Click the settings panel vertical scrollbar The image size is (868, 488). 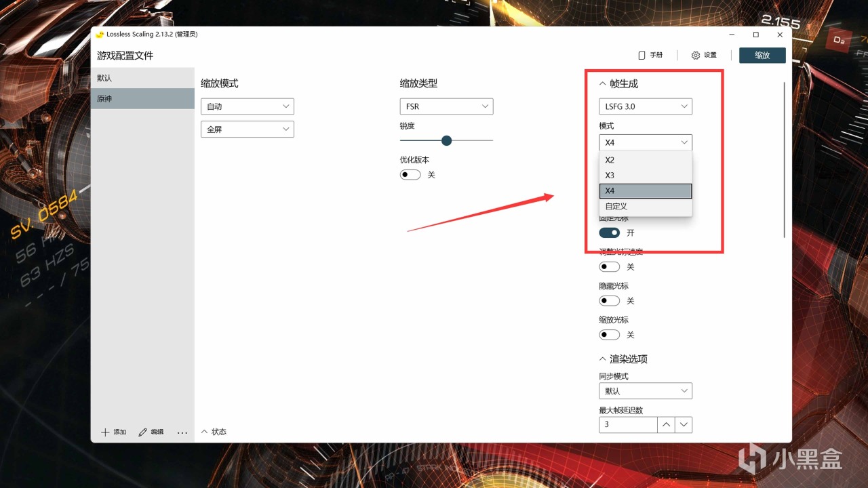pyautogui.click(x=785, y=159)
